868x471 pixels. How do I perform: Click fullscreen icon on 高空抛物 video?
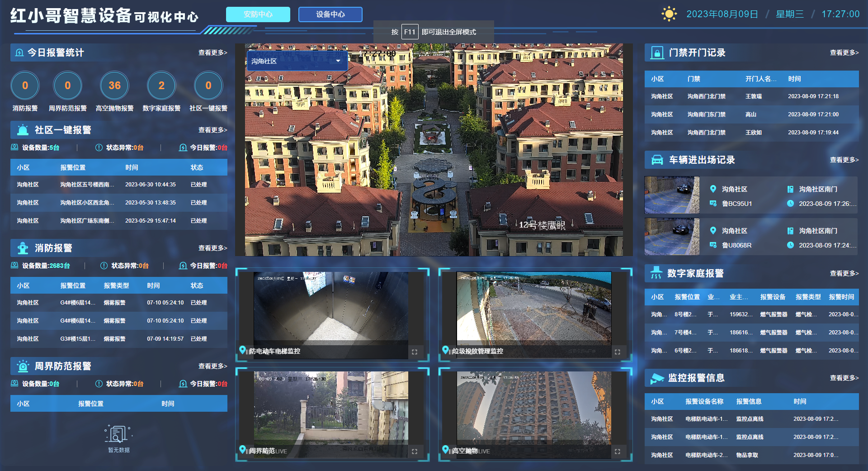[x=617, y=451]
